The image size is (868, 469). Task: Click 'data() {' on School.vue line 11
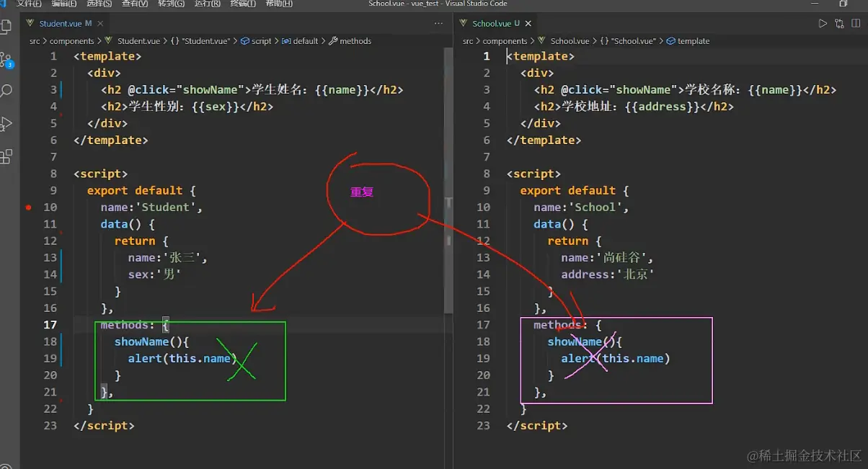562,224
